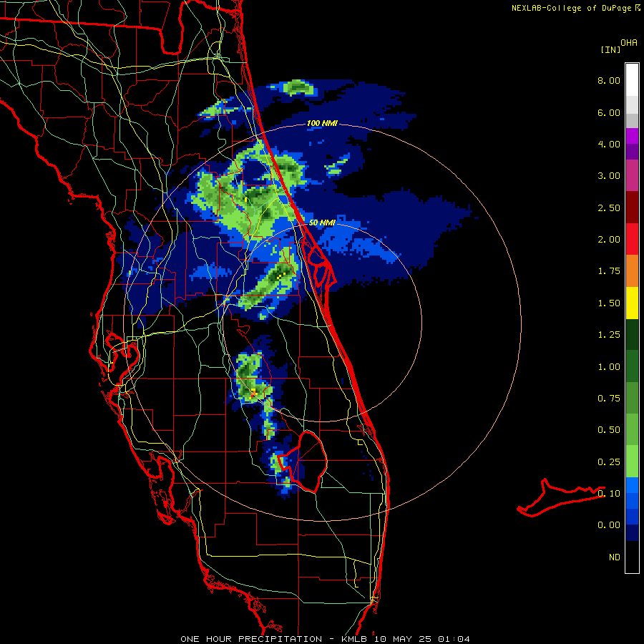Click the [IN] units label

click(610, 49)
